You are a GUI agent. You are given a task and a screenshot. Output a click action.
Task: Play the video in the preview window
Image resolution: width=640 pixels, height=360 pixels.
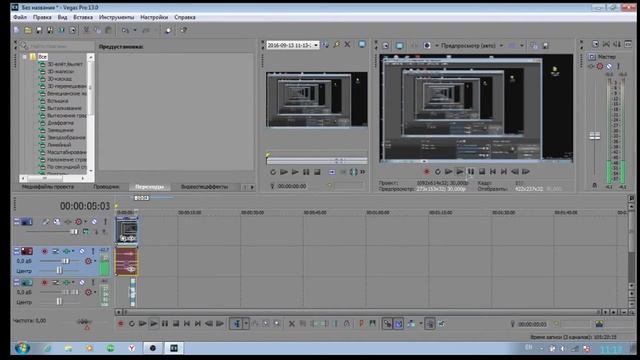460,172
